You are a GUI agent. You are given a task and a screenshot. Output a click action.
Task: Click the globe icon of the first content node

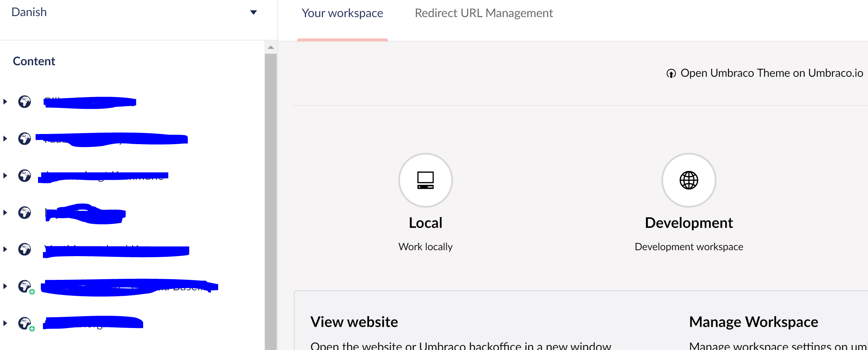[x=24, y=102]
